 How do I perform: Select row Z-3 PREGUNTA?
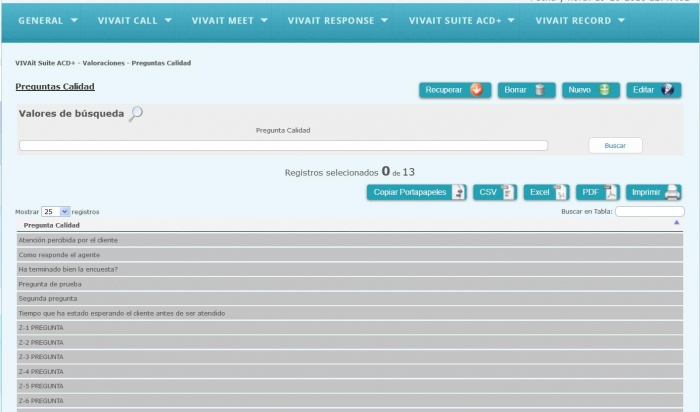tap(350, 357)
